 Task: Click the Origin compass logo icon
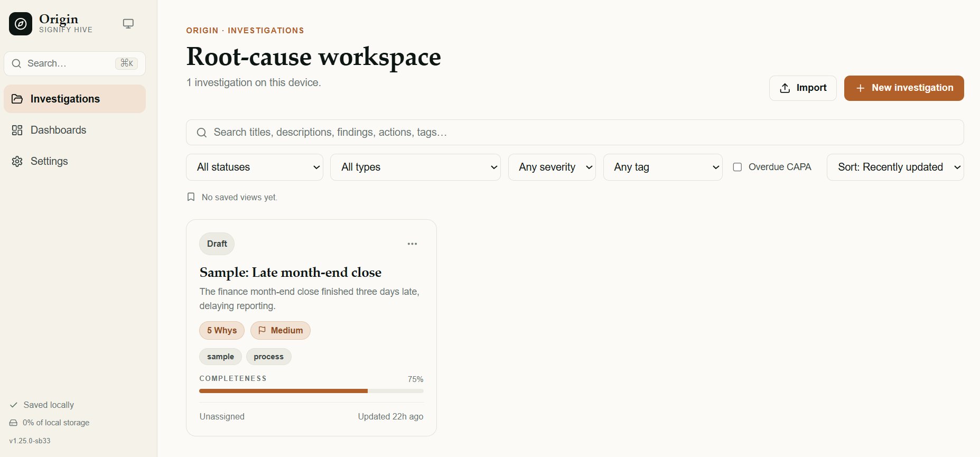point(21,24)
